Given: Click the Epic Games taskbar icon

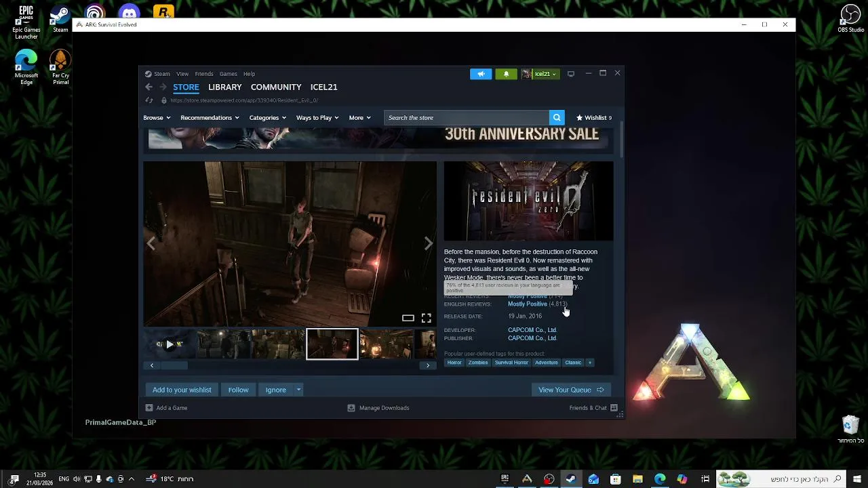Looking at the screenshot, I should [505, 479].
